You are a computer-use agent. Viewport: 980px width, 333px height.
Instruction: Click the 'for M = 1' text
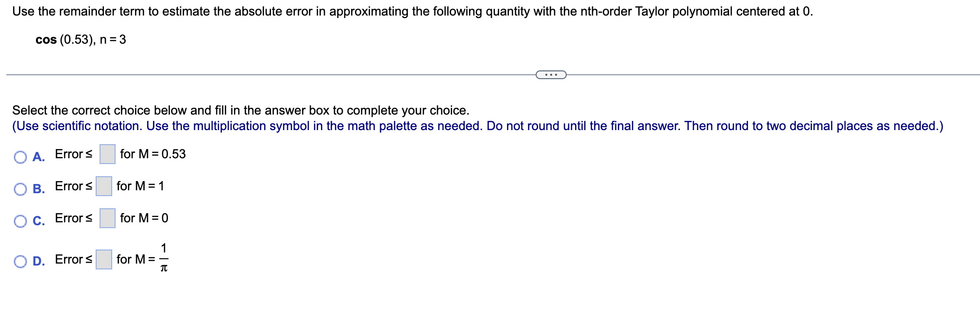pyautogui.click(x=140, y=186)
